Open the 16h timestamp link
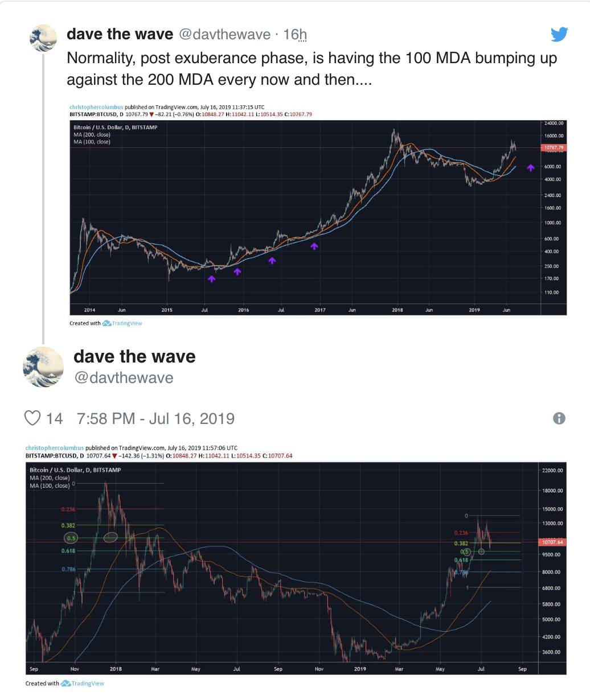Screen dimensions: 590x700 coord(295,35)
